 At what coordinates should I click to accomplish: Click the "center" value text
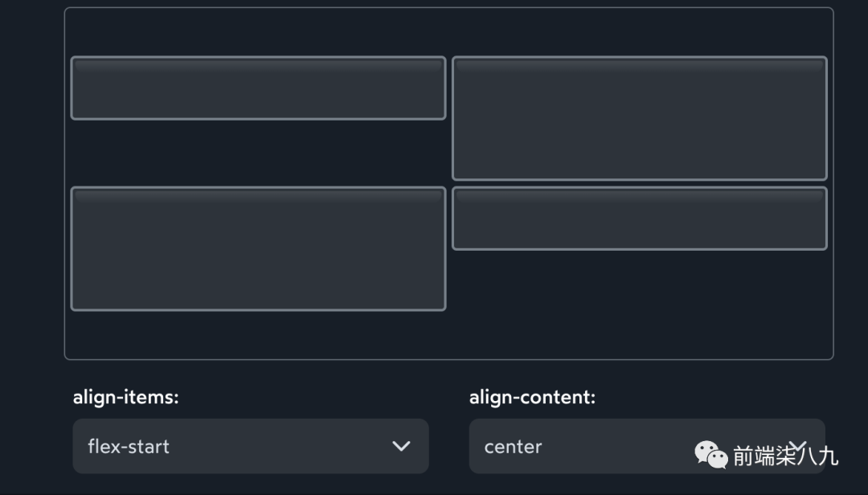513,447
